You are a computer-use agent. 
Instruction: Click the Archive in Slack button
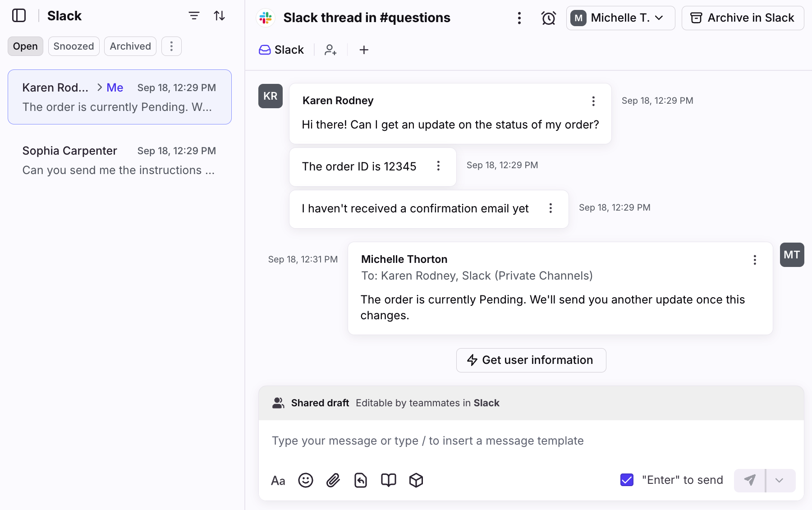point(743,18)
